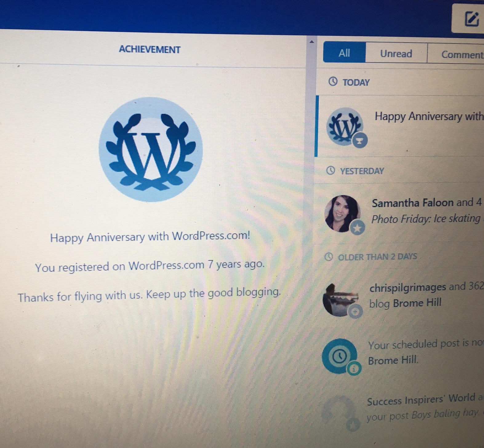Click the trophy badge on the anniversary icon
The width and height of the screenshot is (484, 448).
click(360, 141)
